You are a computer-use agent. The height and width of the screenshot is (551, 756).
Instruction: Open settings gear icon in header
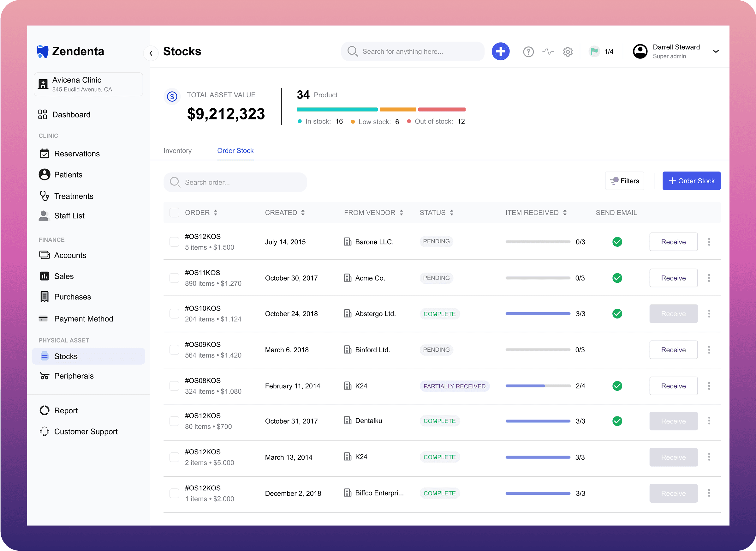click(568, 52)
